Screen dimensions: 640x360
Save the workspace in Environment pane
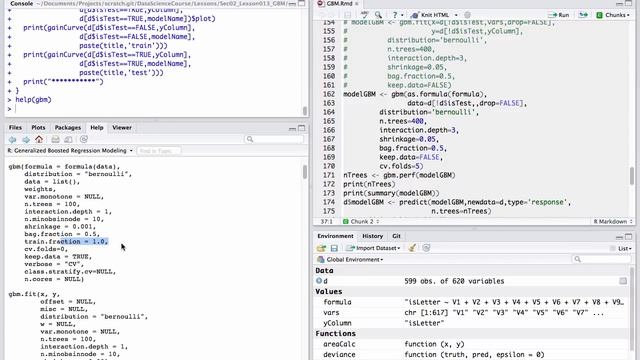point(334,248)
